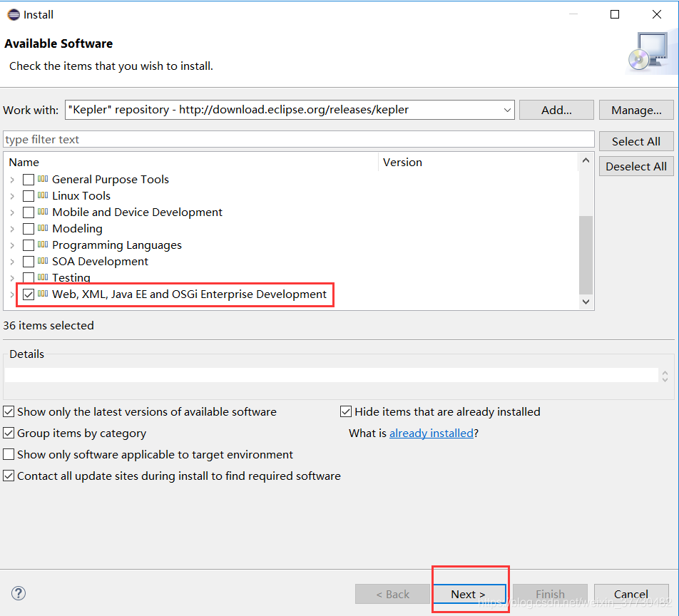Enable Show only software applicable to target environment
This screenshot has height=616, width=679.
pos(9,454)
